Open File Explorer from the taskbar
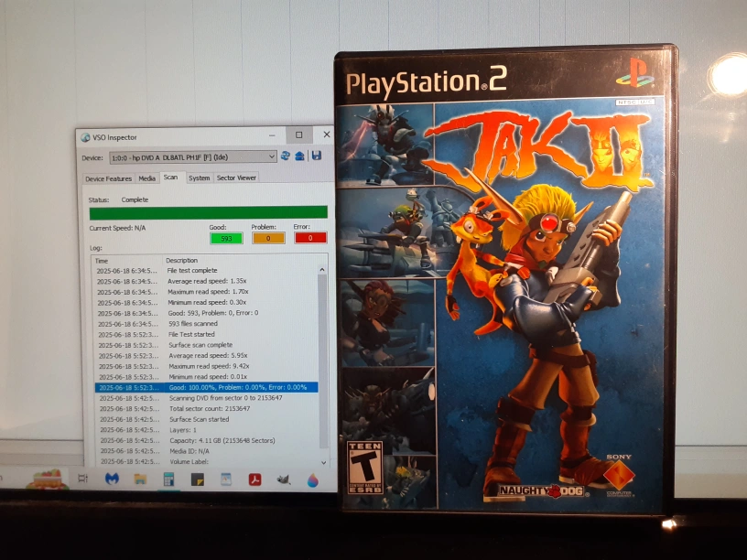This screenshot has width=747, height=560. [140, 479]
